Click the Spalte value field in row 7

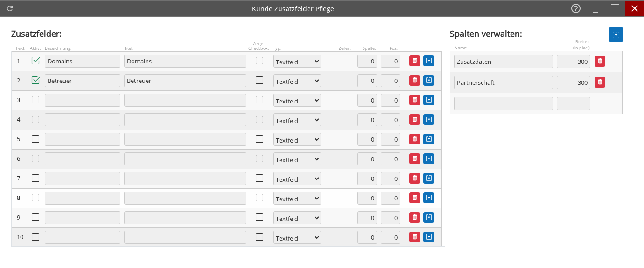[x=367, y=179]
